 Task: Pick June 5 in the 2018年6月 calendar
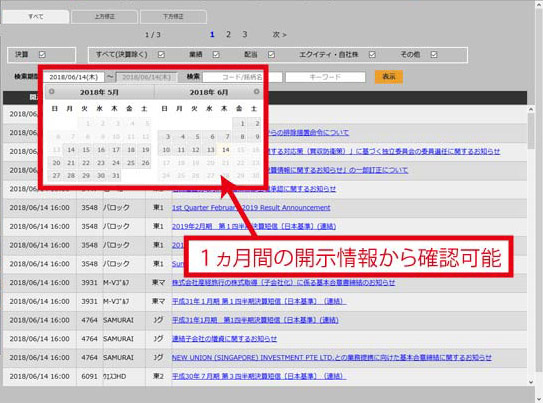(197, 137)
